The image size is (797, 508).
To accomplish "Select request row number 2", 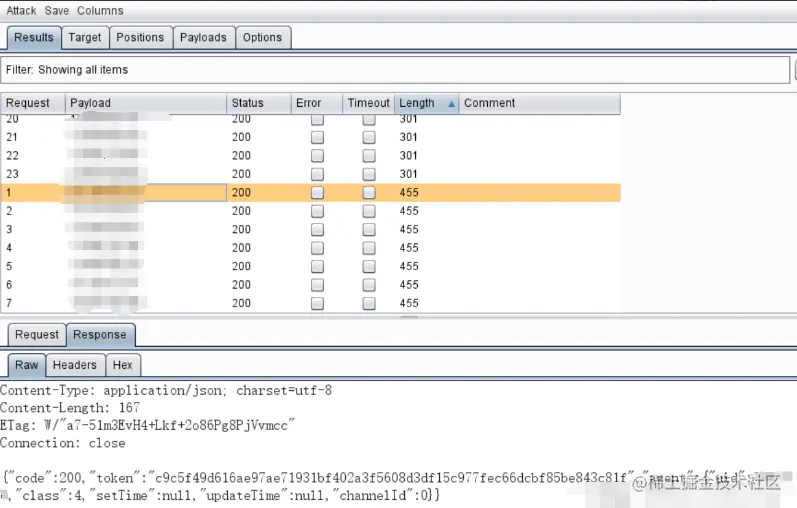I will [x=310, y=211].
